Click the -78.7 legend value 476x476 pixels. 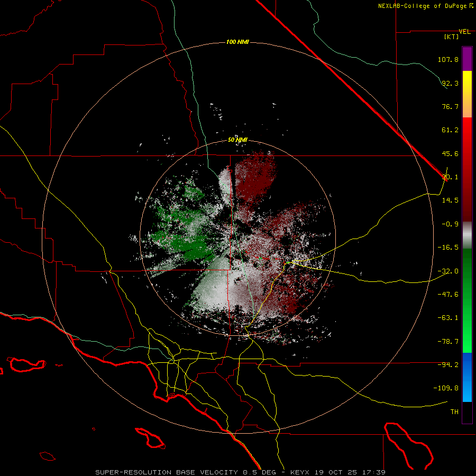point(448,342)
